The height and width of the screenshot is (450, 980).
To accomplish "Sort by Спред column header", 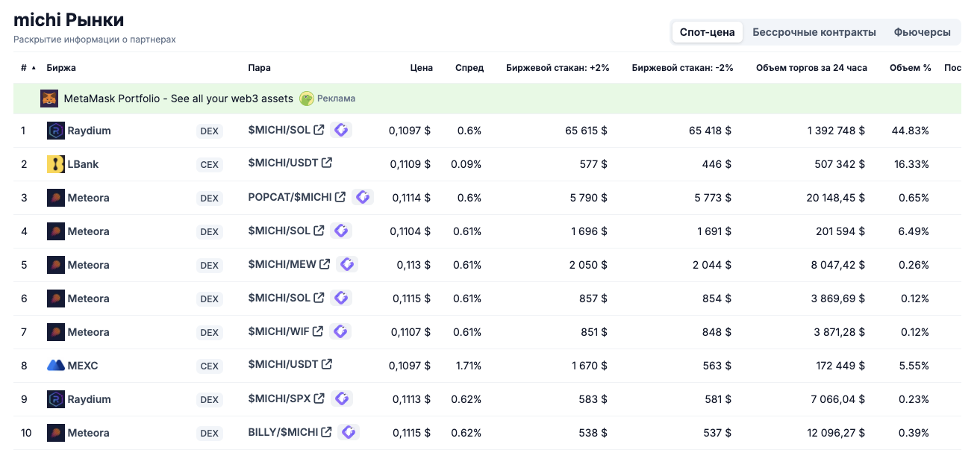I will (x=469, y=68).
